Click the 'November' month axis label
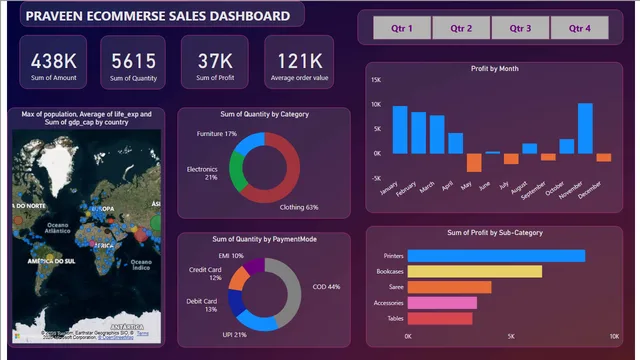640x360 pixels. (571, 190)
